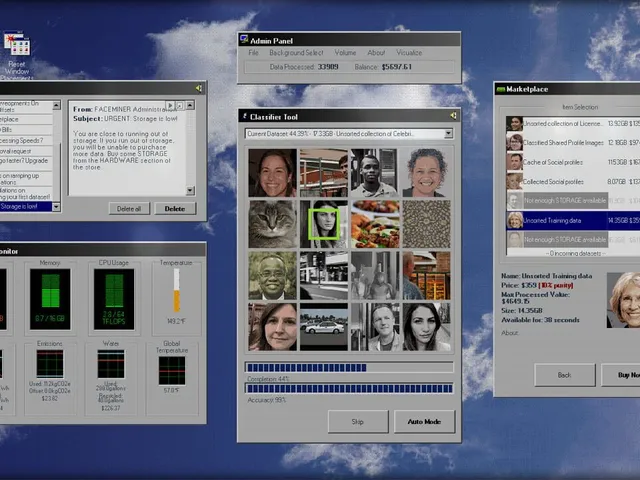The width and height of the screenshot is (640, 480).
Task: Toggle the speaker icon in mail window title bar
Action: 199,88
